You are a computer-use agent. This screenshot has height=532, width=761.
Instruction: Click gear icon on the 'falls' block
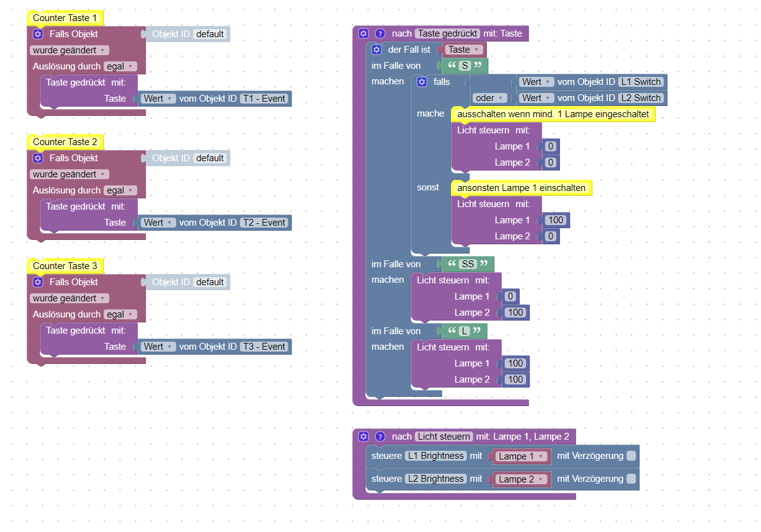coord(422,82)
